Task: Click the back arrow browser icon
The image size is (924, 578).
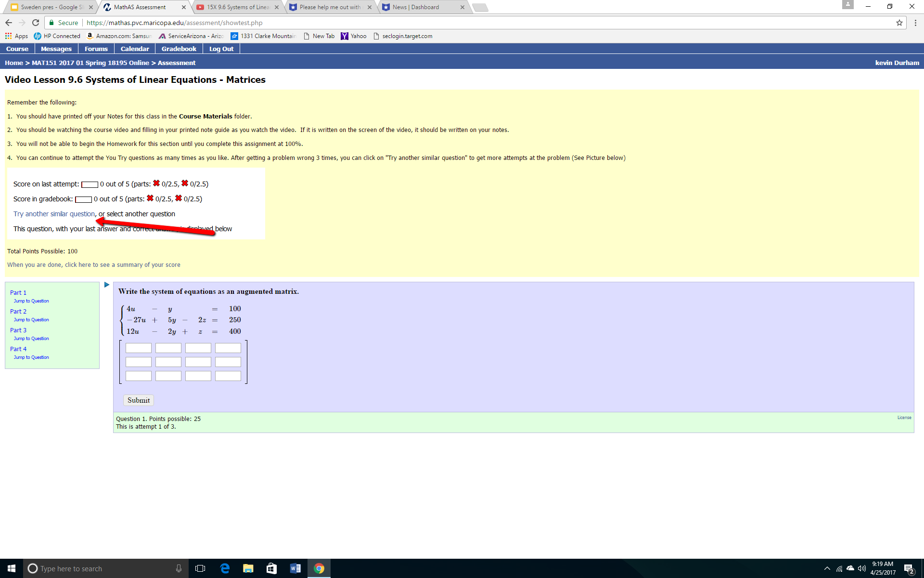Action: [9, 22]
